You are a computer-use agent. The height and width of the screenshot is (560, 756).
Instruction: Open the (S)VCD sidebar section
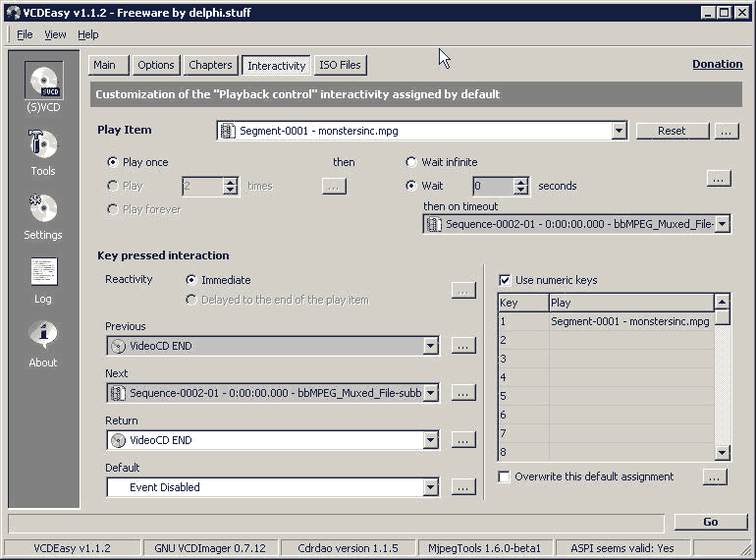click(x=43, y=87)
